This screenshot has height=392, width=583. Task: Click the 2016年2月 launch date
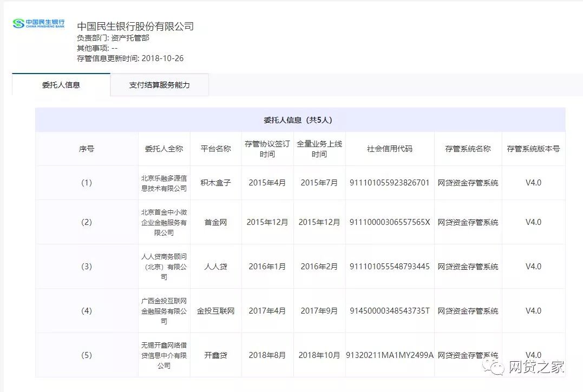tap(319, 267)
